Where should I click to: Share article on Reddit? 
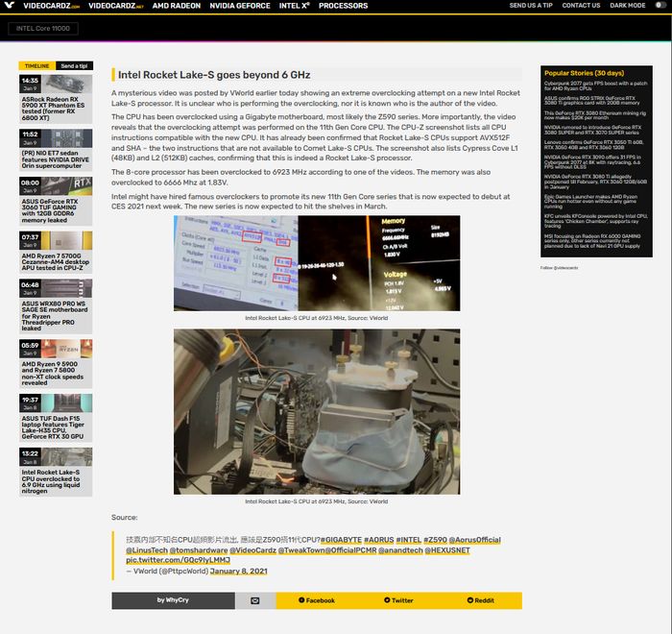tap(480, 600)
